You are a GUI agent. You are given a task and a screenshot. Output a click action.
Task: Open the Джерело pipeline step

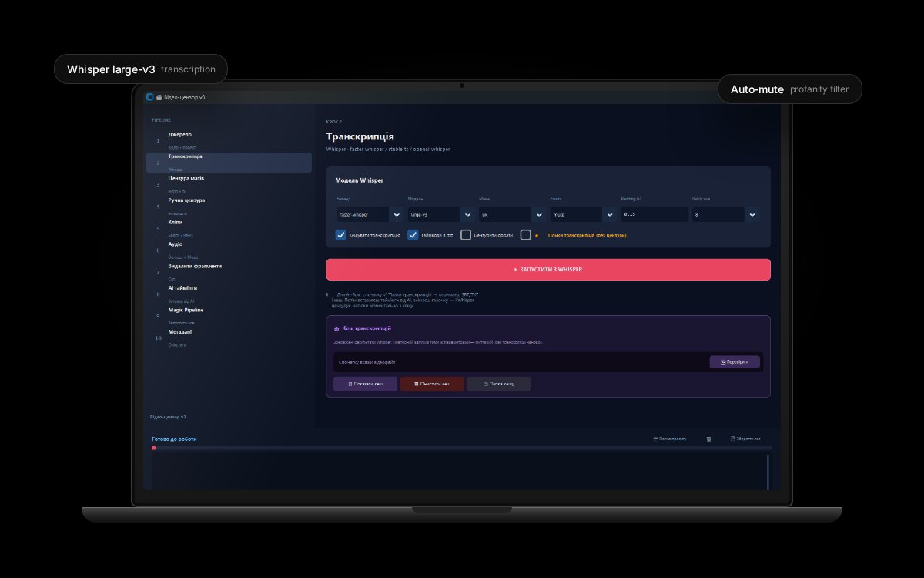(x=229, y=139)
